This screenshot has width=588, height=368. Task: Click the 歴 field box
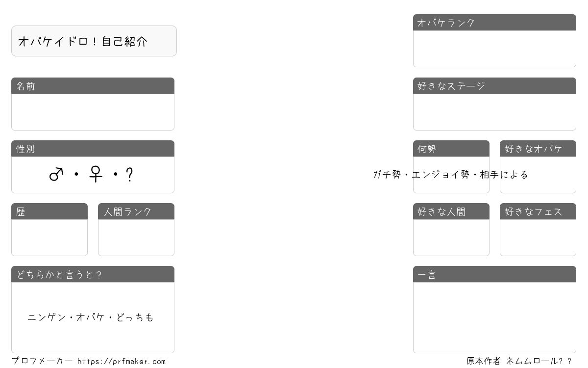point(49,237)
